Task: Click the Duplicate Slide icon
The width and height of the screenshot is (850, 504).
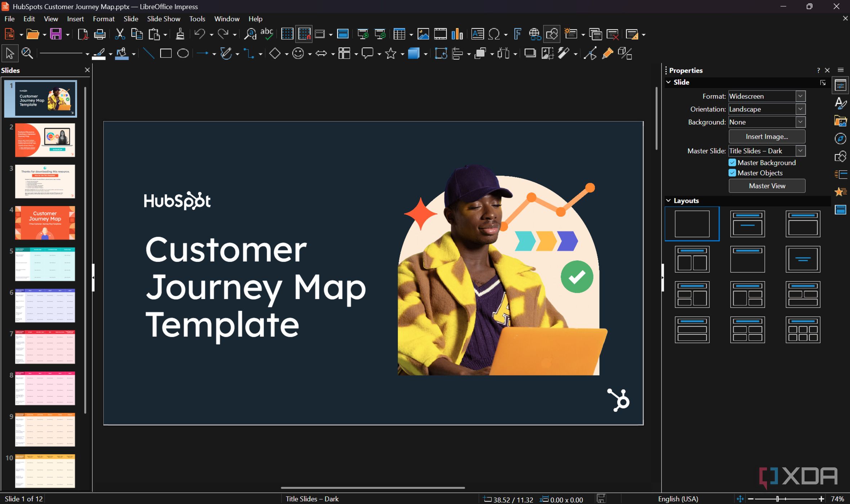Action: click(x=595, y=34)
